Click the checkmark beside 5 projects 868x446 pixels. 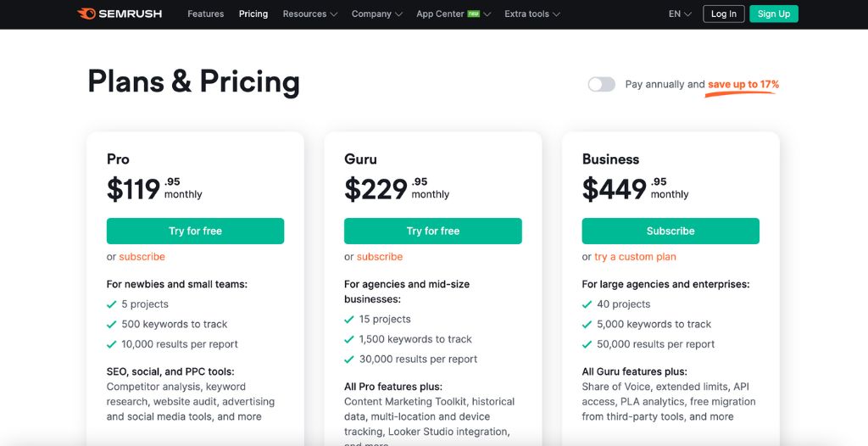112,304
